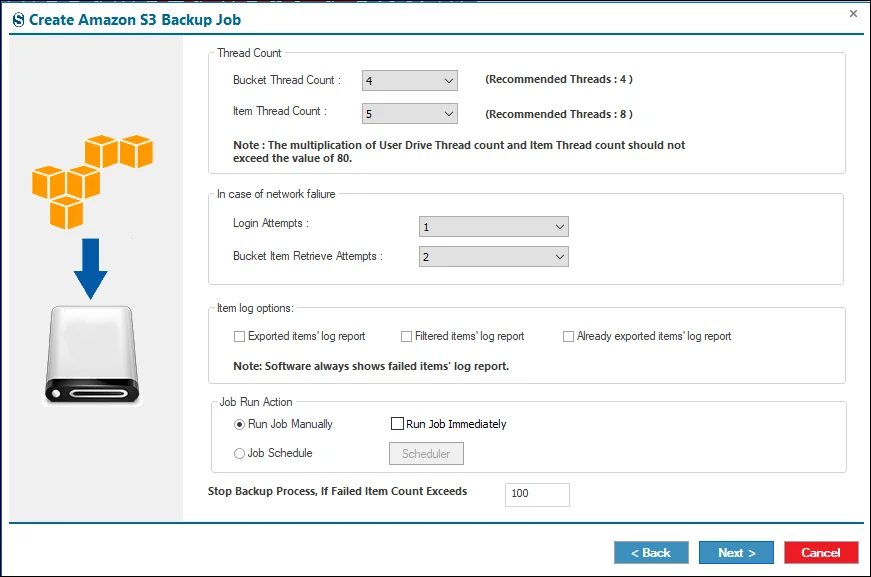871x577 pixels.
Task: Enable Exported items' log report checkbox
Action: click(x=239, y=337)
